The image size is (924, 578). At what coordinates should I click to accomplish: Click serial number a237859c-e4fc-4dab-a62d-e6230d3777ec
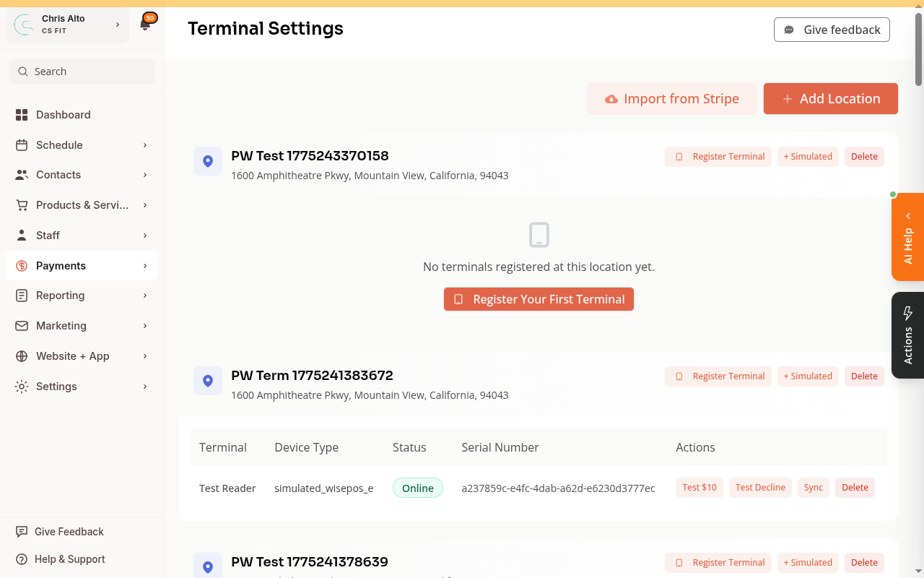559,488
